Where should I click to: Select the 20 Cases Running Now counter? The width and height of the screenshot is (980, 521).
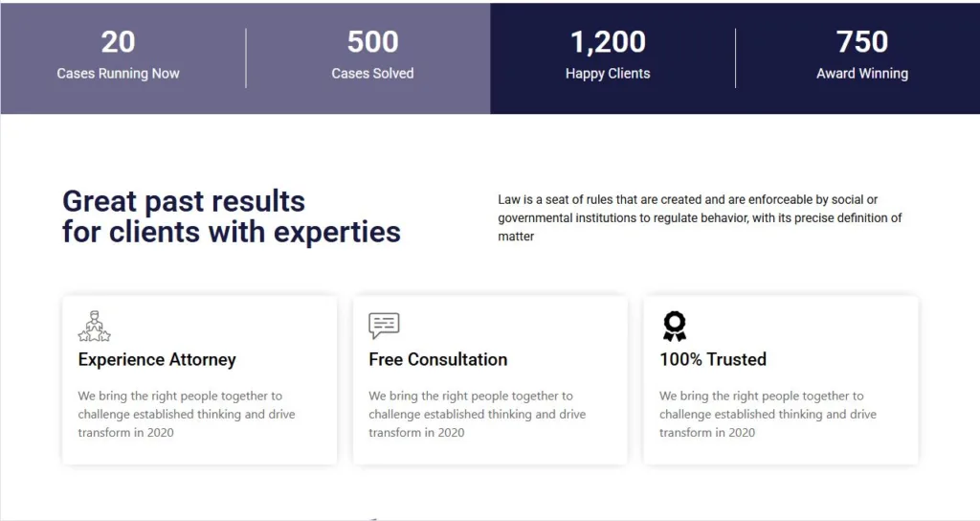pos(118,56)
